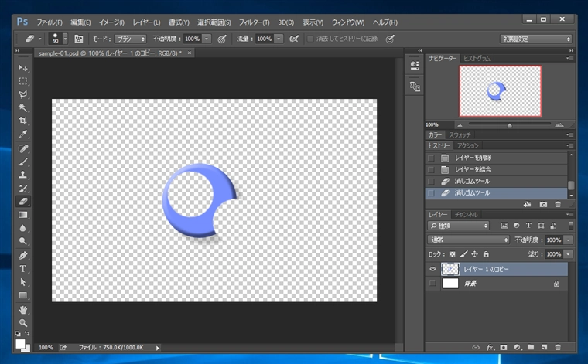Viewport: 588px width, 364px height.
Task: Open the 初期設定 workspace dropdown
Action: pyautogui.click(x=536, y=39)
